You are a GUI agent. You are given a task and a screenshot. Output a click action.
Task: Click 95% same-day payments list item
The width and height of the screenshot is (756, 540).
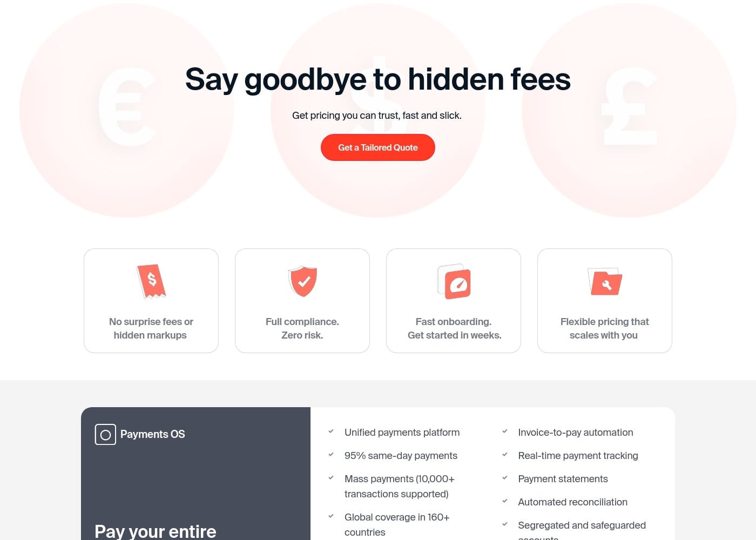[401, 456]
